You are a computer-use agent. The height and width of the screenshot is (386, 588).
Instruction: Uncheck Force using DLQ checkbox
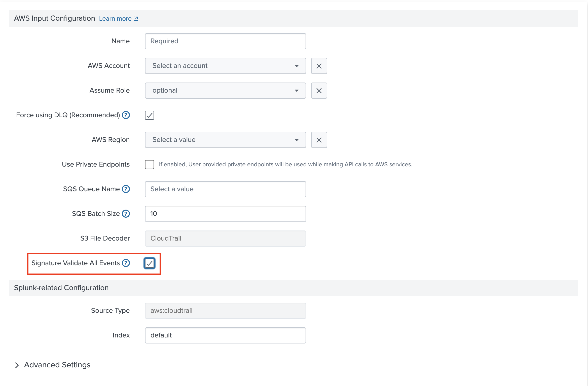(149, 115)
